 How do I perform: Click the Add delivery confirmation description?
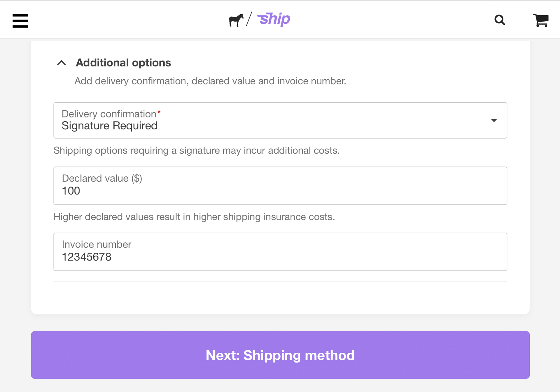pos(210,81)
